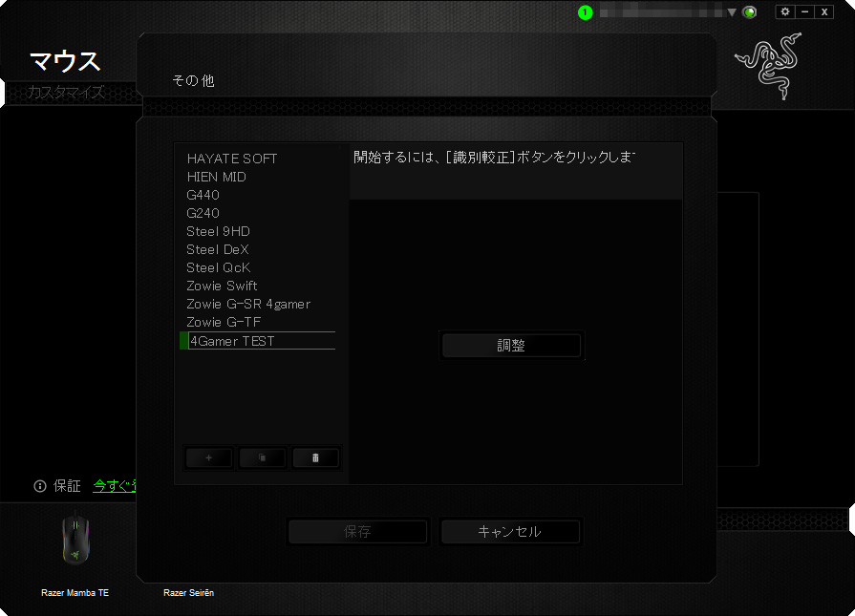Select HIEN MID surface entry
This screenshot has height=616, width=855.
(x=217, y=177)
